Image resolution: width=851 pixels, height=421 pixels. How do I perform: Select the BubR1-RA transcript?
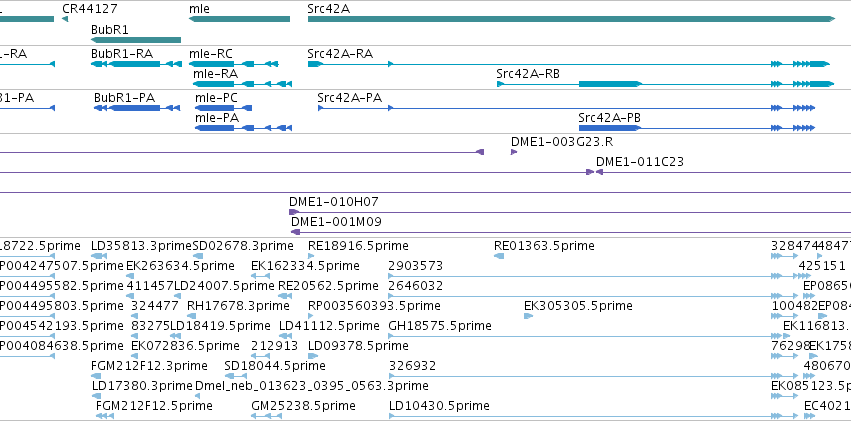click(136, 64)
